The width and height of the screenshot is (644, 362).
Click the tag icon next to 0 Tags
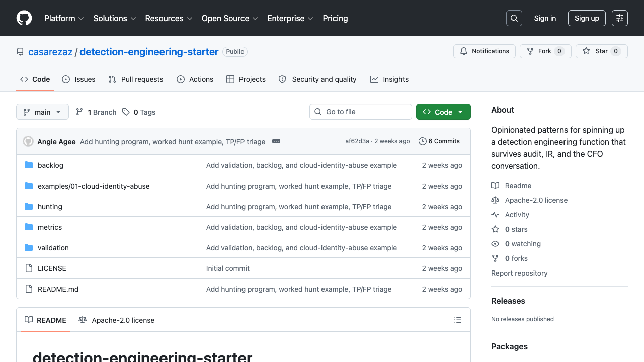tap(126, 112)
